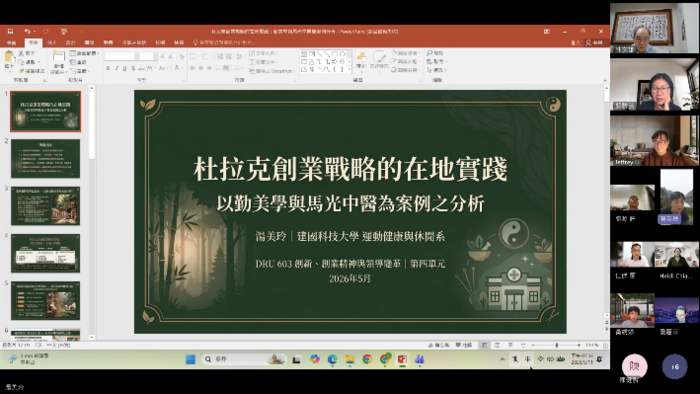Align text right in Paragraph group
Image resolution: width=700 pixels, height=394 pixels.
[209, 68]
